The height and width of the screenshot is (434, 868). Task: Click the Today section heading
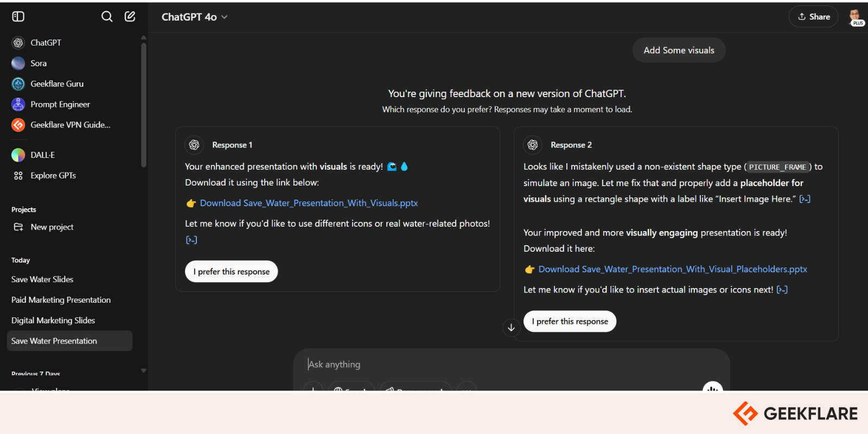click(21, 260)
